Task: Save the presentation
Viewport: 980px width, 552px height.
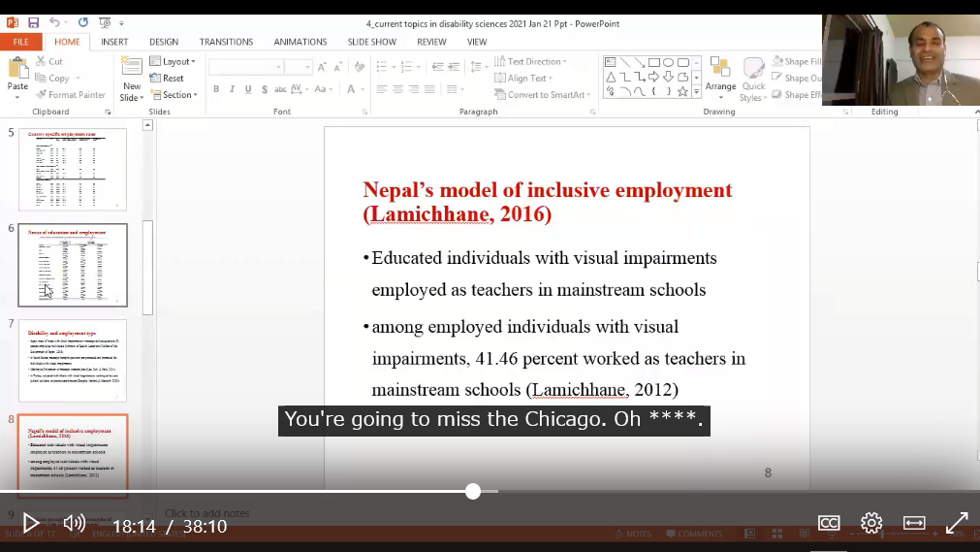Action: click(x=34, y=23)
